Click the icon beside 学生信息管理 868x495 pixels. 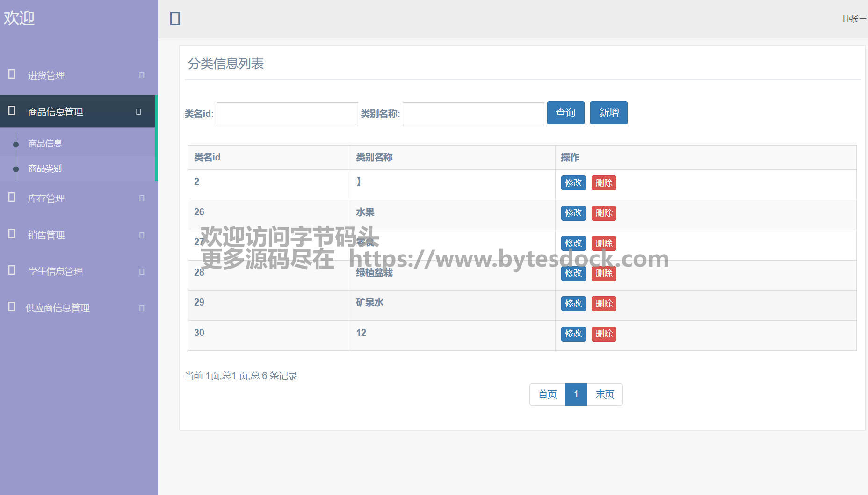click(x=12, y=270)
